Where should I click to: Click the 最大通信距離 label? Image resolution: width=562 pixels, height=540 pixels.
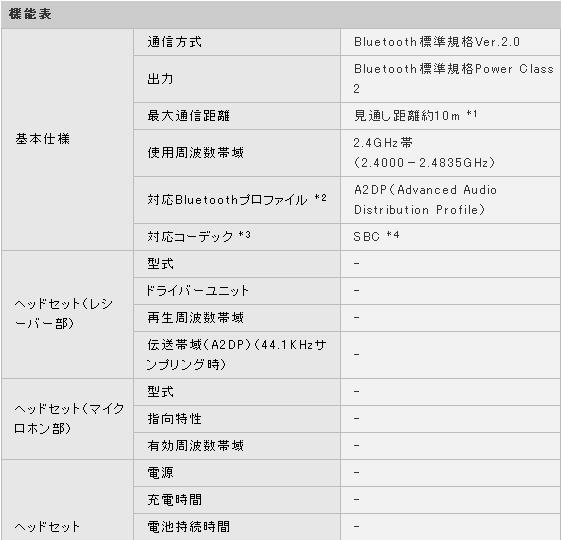pos(189,116)
